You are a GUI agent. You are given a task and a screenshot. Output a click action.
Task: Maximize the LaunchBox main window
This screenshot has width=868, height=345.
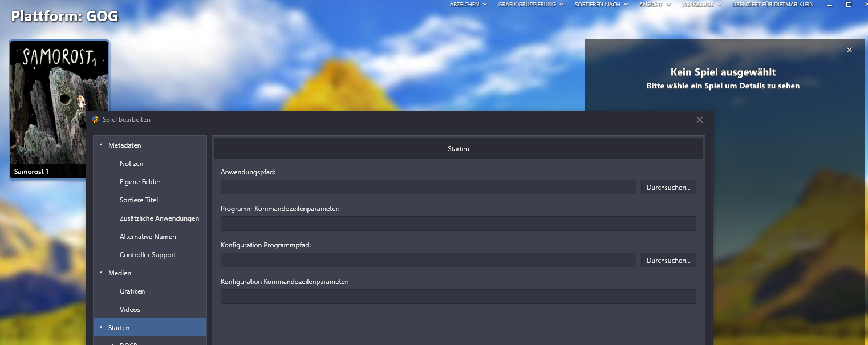(x=849, y=5)
